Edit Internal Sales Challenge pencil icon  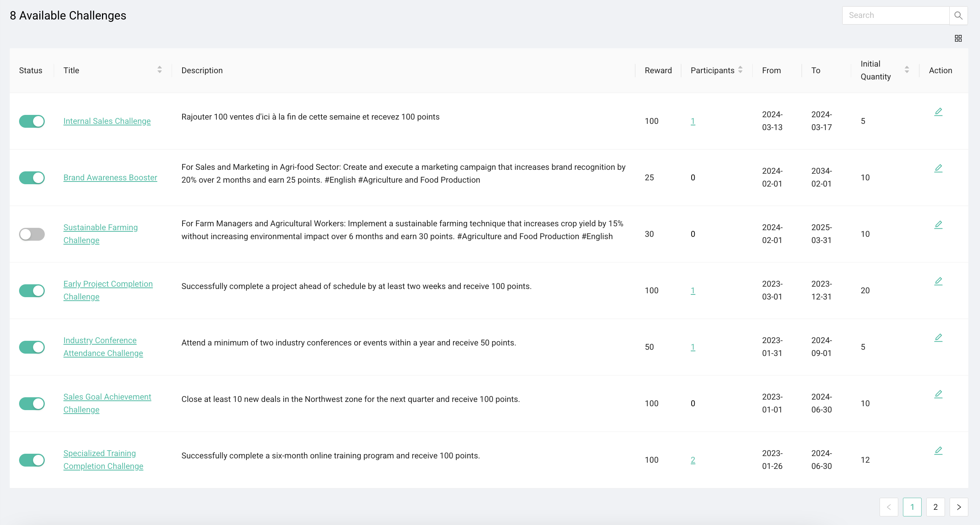coord(938,112)
